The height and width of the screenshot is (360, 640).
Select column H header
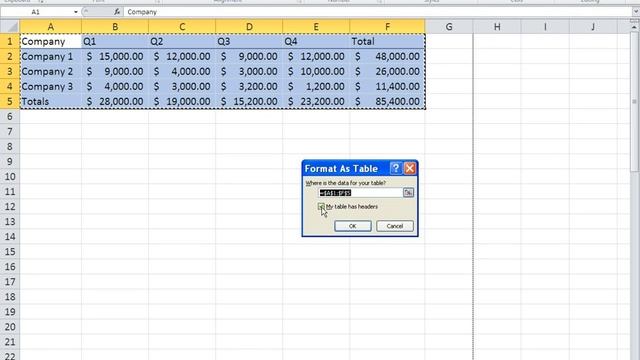(x=497, y=27)
